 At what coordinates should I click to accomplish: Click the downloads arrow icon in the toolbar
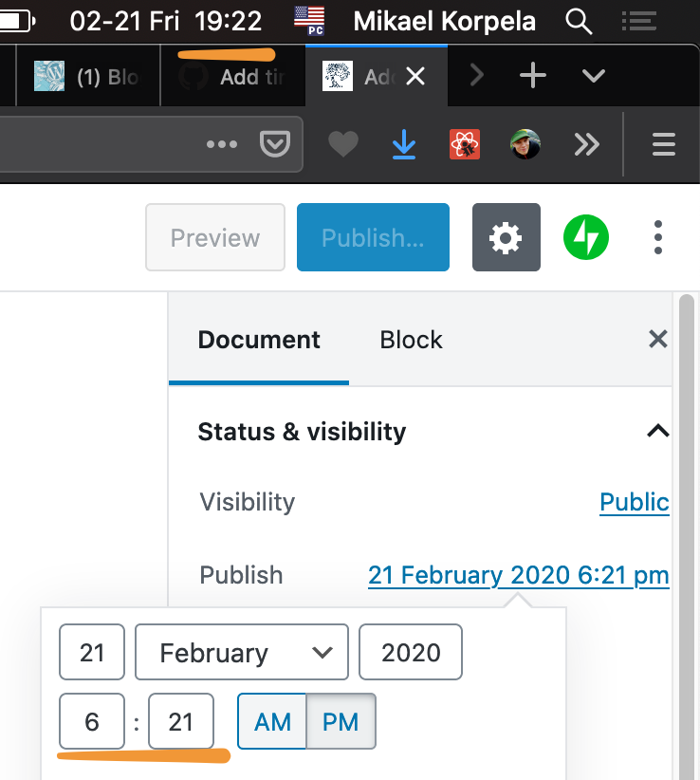click(403, 143)
